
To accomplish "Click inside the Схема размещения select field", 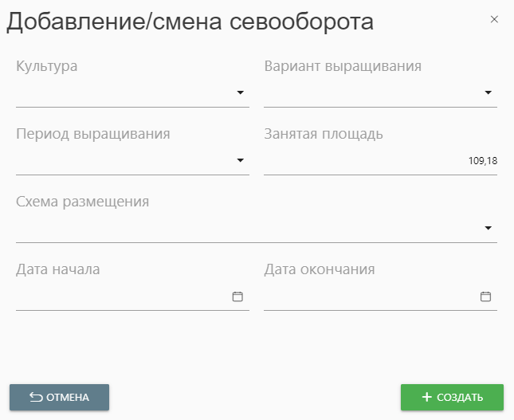I will (247, 230).
